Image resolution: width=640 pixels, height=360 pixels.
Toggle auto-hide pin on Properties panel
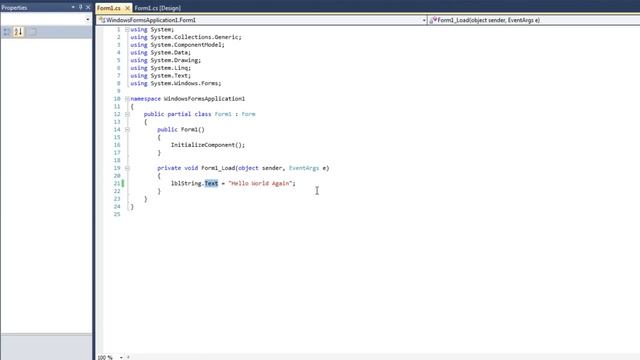[x=80, y=7]
